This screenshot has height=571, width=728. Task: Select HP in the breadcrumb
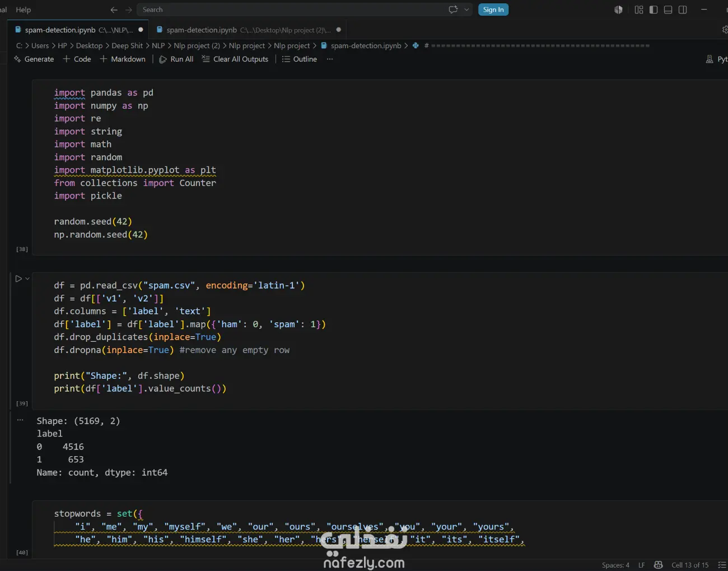62,45
